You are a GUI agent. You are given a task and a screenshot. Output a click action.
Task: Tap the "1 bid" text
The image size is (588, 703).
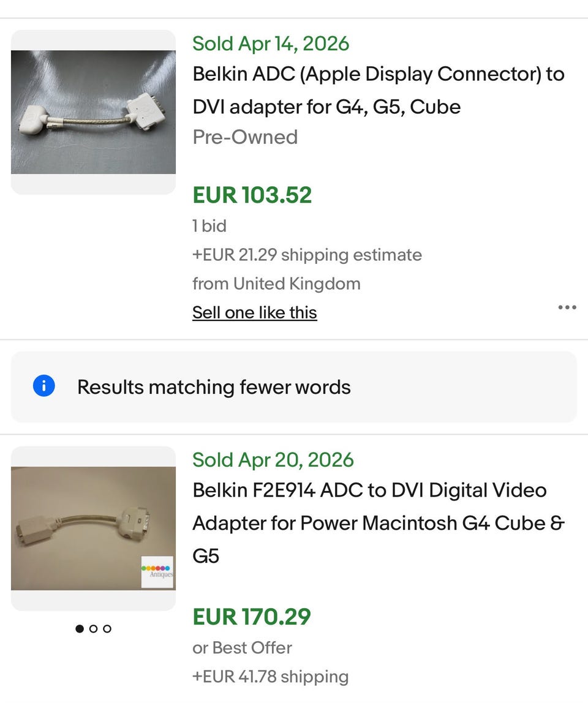click(209, 226)
